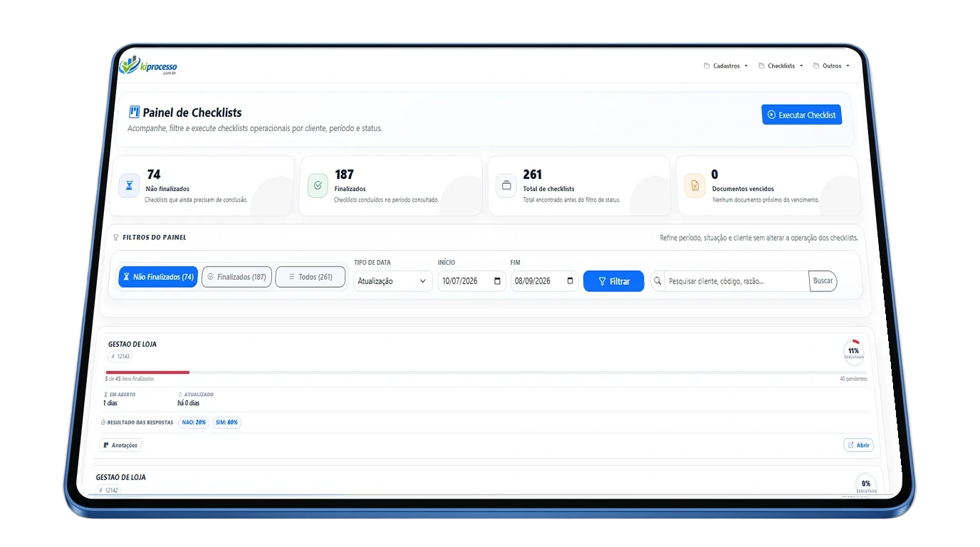Click the 40 pendentes label
The width and height of the screenshot is (980, 547).
(x=853, y=379)
